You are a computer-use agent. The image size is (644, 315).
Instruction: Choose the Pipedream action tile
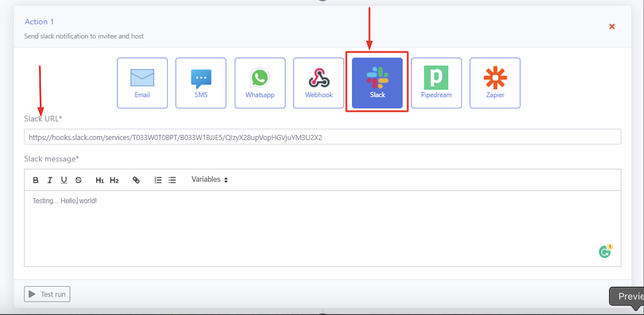[436, 83]
